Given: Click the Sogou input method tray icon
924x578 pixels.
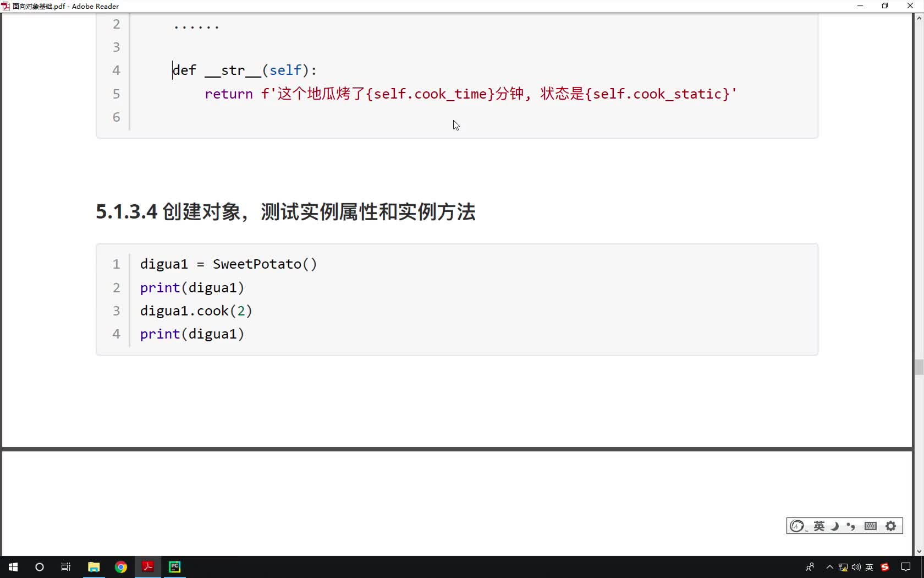Looking at the screenshot, I should tap(885, 567).
